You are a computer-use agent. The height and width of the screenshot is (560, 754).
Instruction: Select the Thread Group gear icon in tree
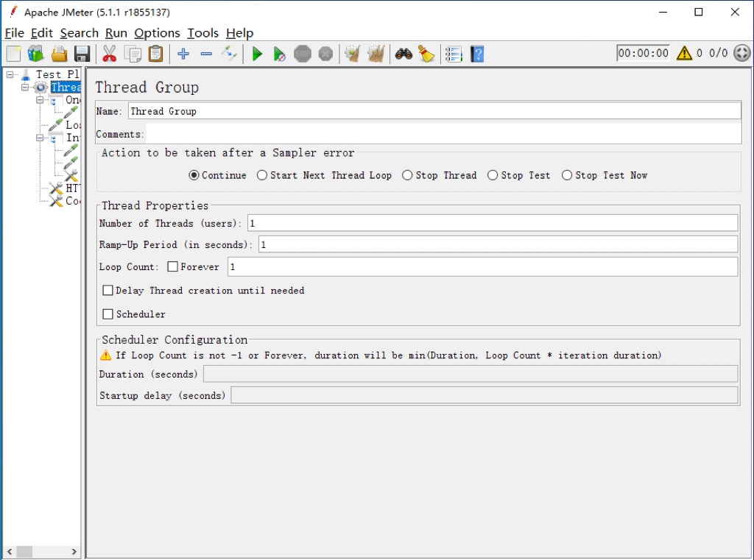(x=41, y=88)
